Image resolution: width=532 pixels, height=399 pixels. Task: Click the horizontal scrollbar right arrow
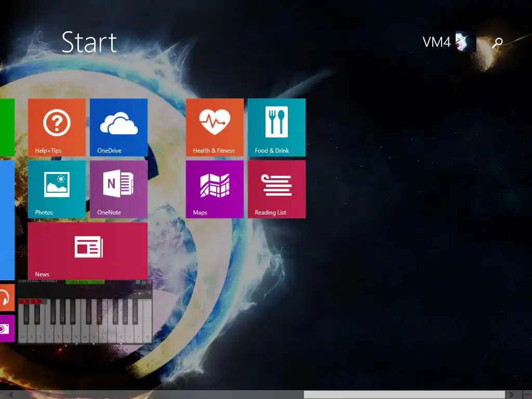511,395
